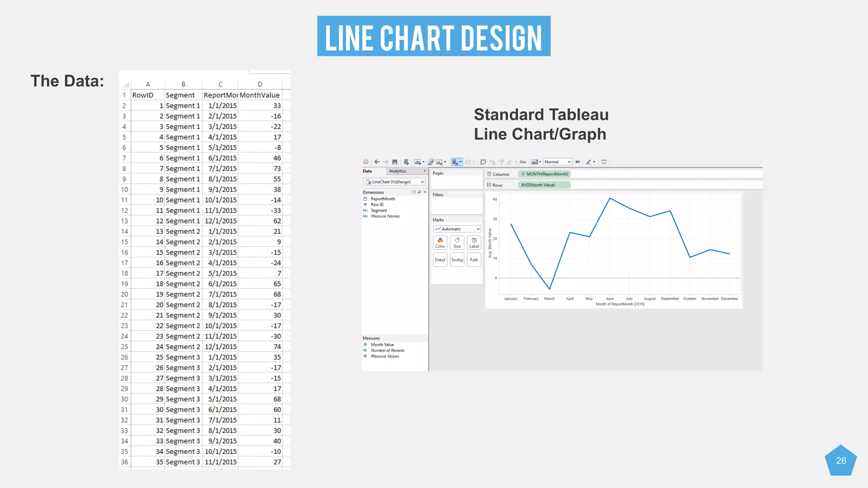Click the Pause Auto Updates icon
868x488 pixels.
[x=455, y=162]
